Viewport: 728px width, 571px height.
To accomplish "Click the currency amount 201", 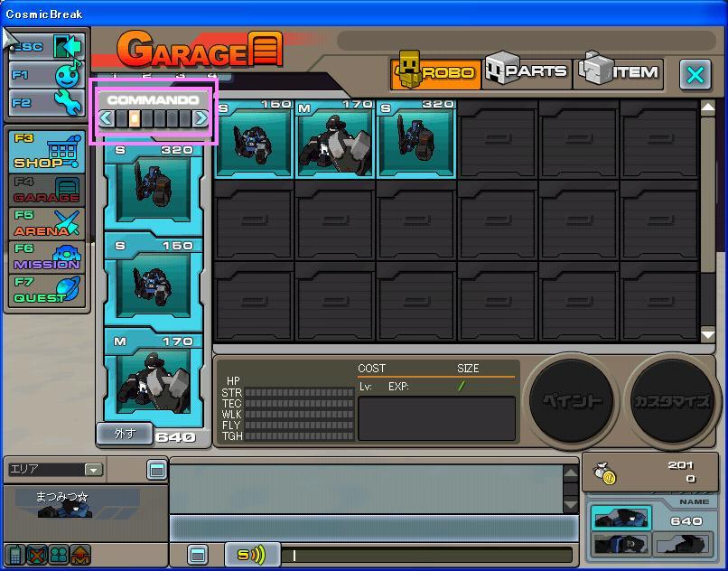I will pyautogui.click(x=681, y=465).
